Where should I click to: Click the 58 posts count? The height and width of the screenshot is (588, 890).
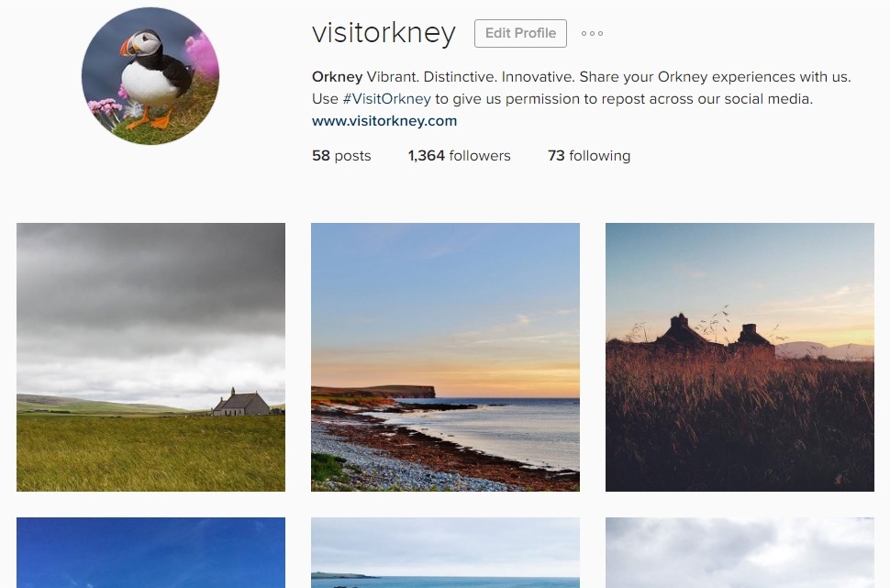click(x=341, y=156)
